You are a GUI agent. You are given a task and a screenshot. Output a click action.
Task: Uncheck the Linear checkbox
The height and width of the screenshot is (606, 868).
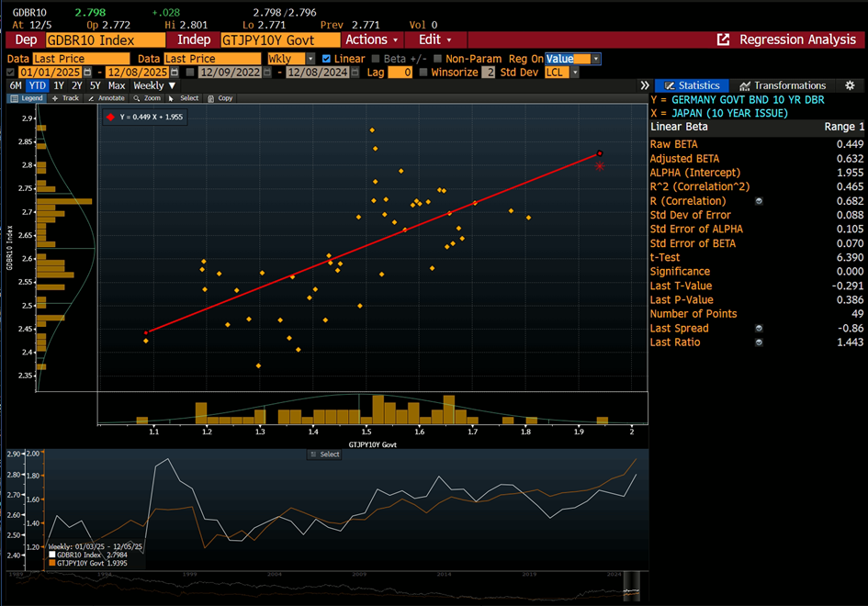point(327,59)
